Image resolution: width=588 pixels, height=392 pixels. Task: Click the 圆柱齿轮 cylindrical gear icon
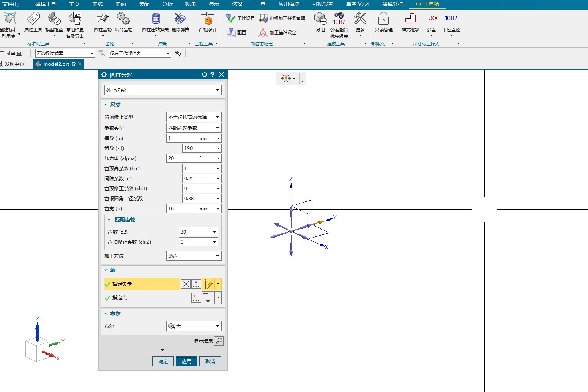(x=102, y=19)
